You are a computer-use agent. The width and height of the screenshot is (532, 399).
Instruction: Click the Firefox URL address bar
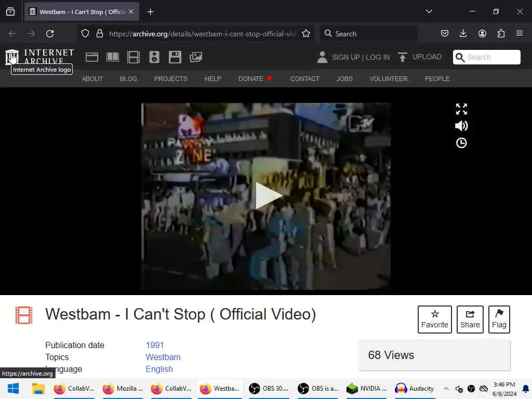pos(202,34)
